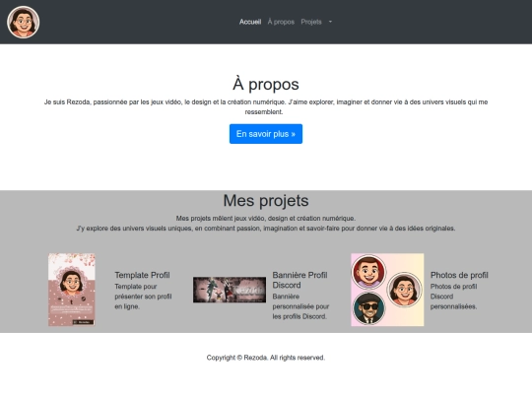Click the Mes projets heading
The image size is (532, 399).
[x=266, y=200]
